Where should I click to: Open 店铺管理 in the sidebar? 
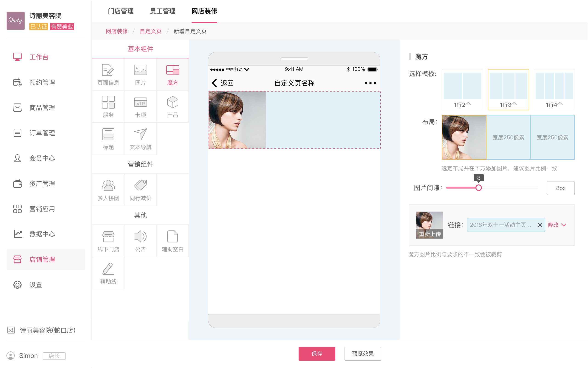point(46,259)
